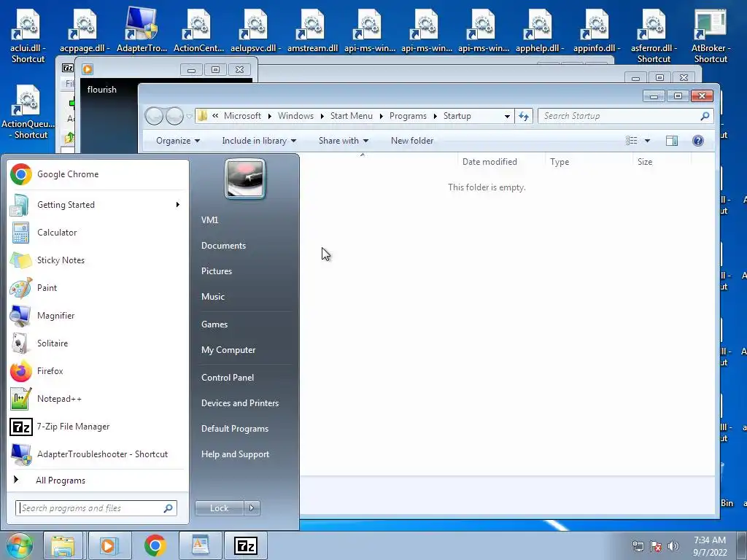Click the taskbar clock showing 7:34 AM

[x=710, y=546]
